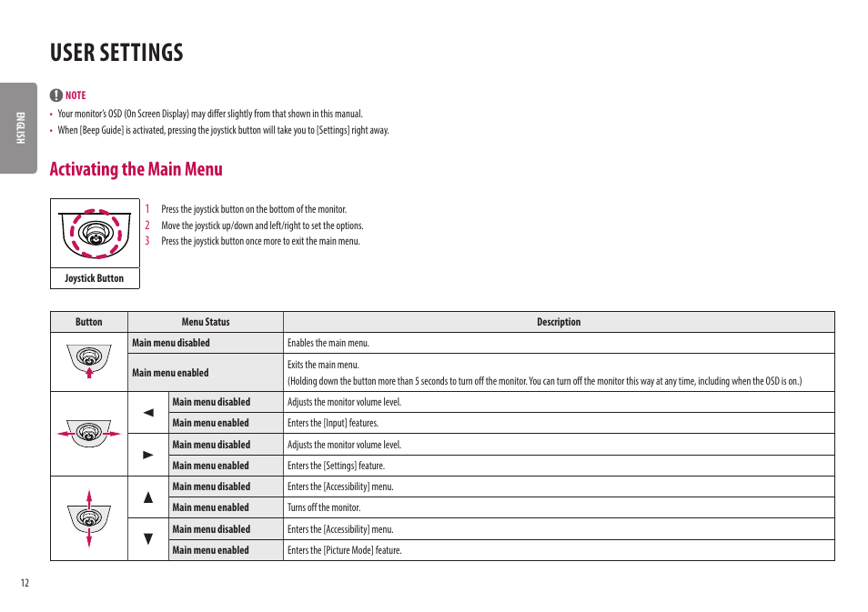Viewport: 868px width, 612px height.
Task: Expand the Menu Status column header
Action: coord(205,322)
